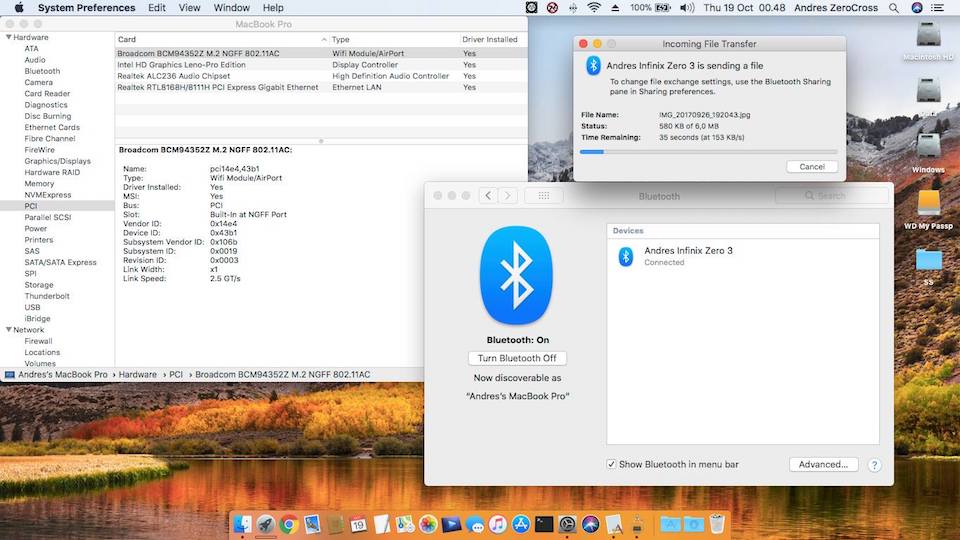This screenshot has height=540, width=960.
Task: Show all preferences grid icon
Action: point(544,195)
